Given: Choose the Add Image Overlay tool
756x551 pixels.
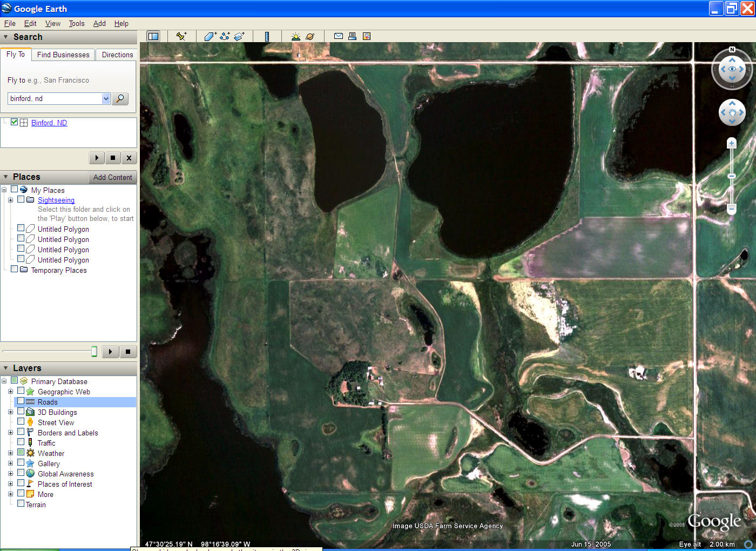Looking at the screenshot, I should (x=239, y=36).
